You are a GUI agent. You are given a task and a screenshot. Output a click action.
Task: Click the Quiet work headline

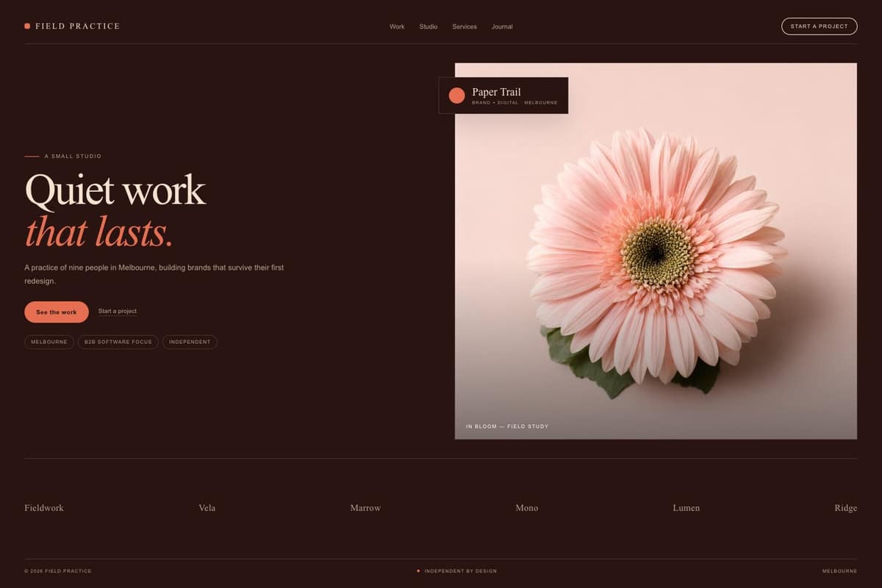115,190
